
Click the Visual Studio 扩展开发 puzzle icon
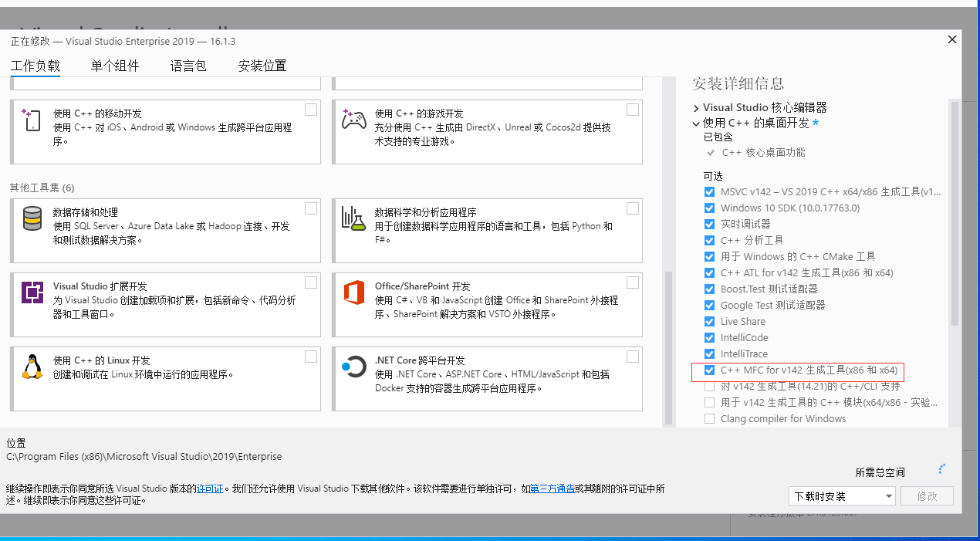pos(31,294)
